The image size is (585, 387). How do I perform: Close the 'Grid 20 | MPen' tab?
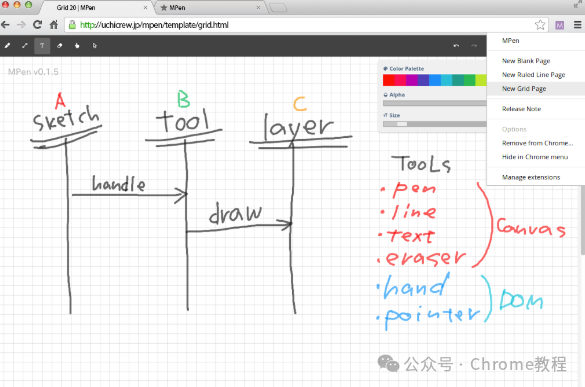[x=145, y=7]
